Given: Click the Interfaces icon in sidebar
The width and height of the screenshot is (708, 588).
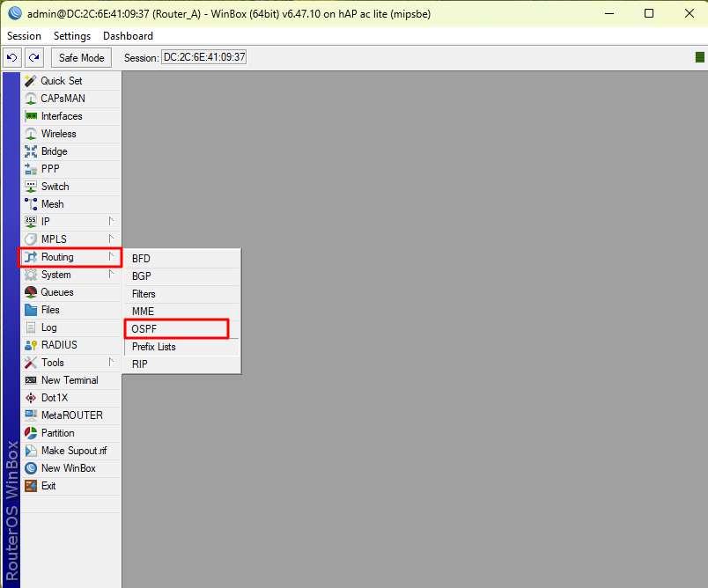Looking at the screenshot, I should click(31, 116).
